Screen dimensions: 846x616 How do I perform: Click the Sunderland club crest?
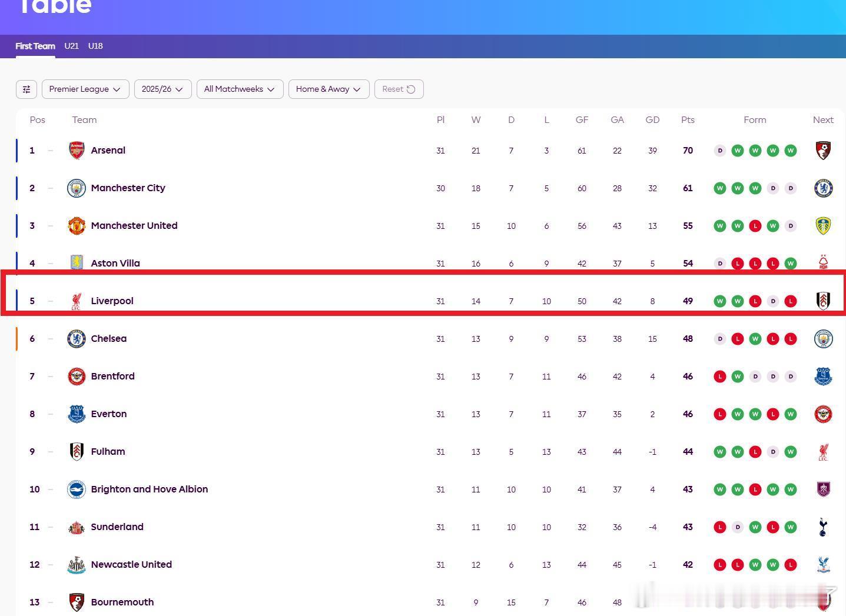[77, 527]
